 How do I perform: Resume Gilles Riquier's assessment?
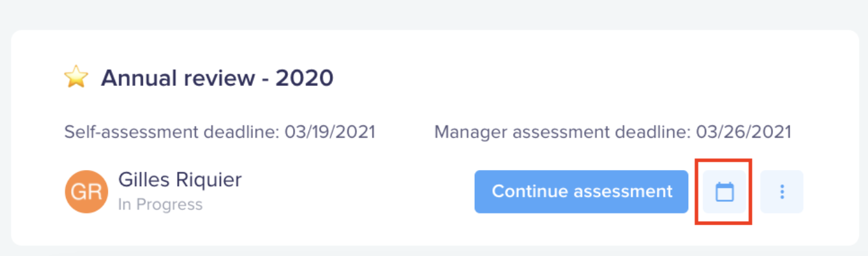click(581, 191)
